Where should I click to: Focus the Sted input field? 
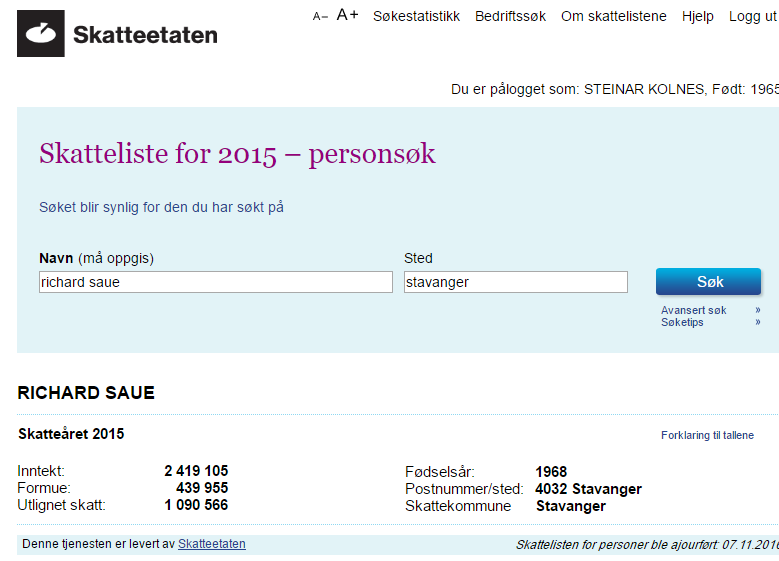click(516, 282)
